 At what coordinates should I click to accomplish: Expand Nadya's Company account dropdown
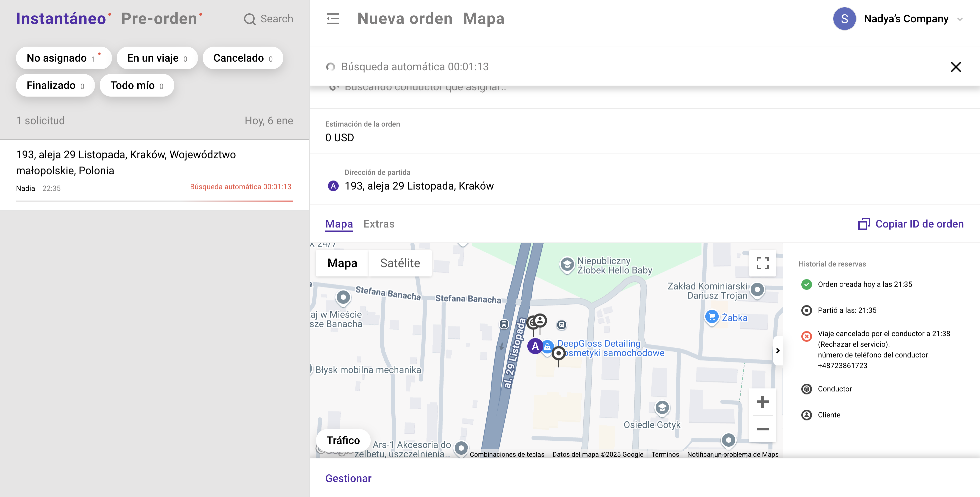pyautogui.click(x=959, y=19)
